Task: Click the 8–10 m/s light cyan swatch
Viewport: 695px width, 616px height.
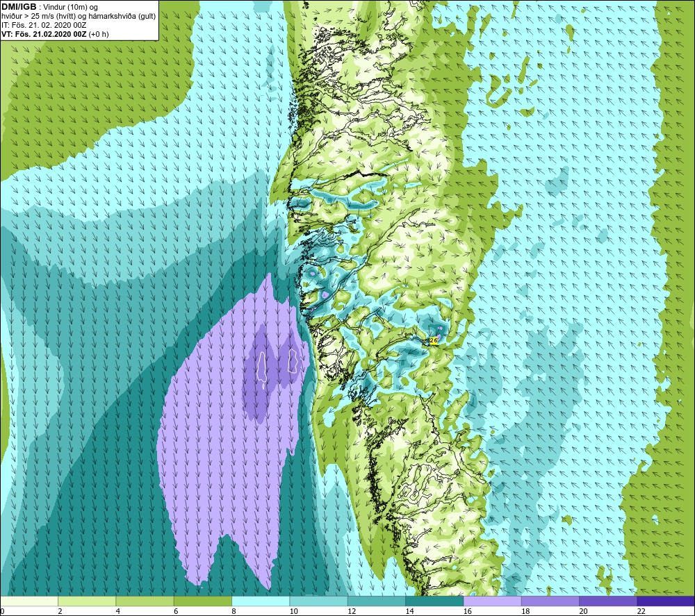Action: 261,601
